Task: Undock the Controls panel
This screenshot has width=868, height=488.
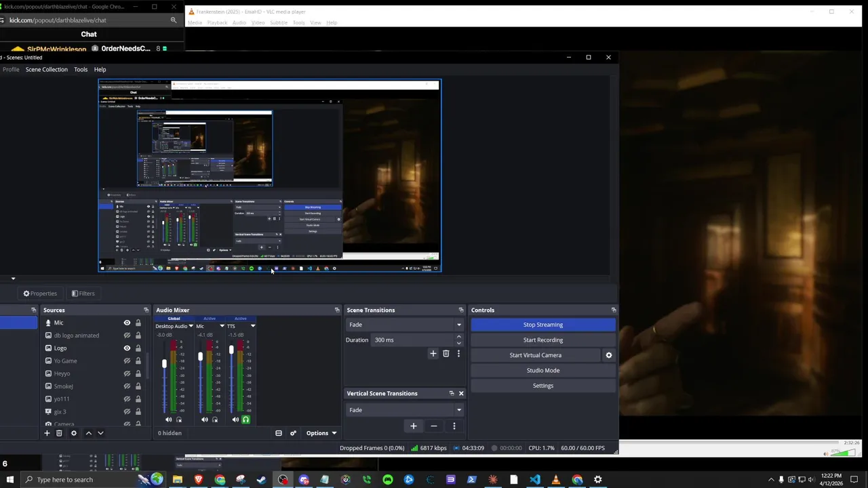Action: [614, 310]
